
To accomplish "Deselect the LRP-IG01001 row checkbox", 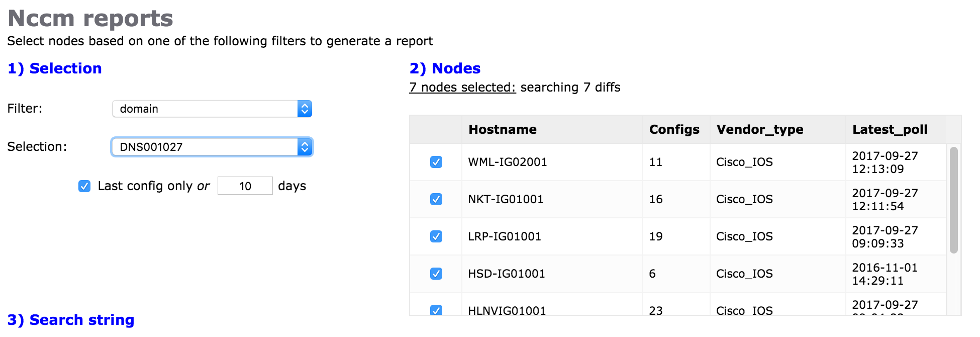I will [x=436, y=236].
